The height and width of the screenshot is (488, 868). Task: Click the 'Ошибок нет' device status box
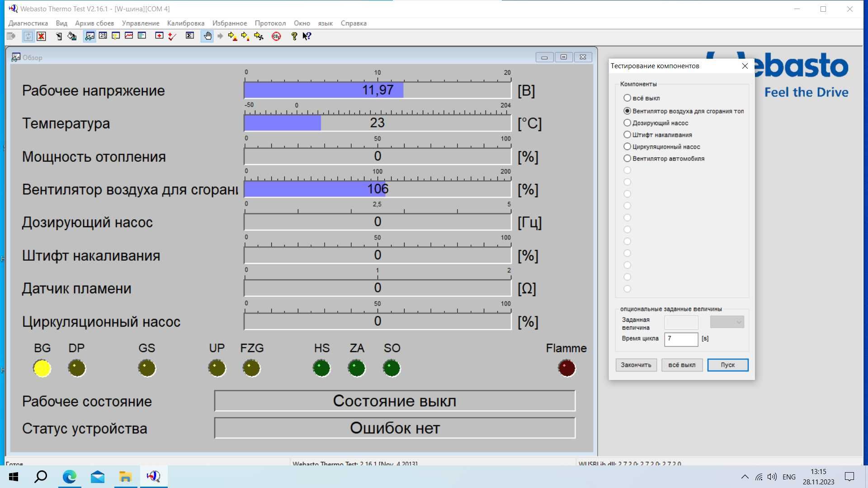395,428
